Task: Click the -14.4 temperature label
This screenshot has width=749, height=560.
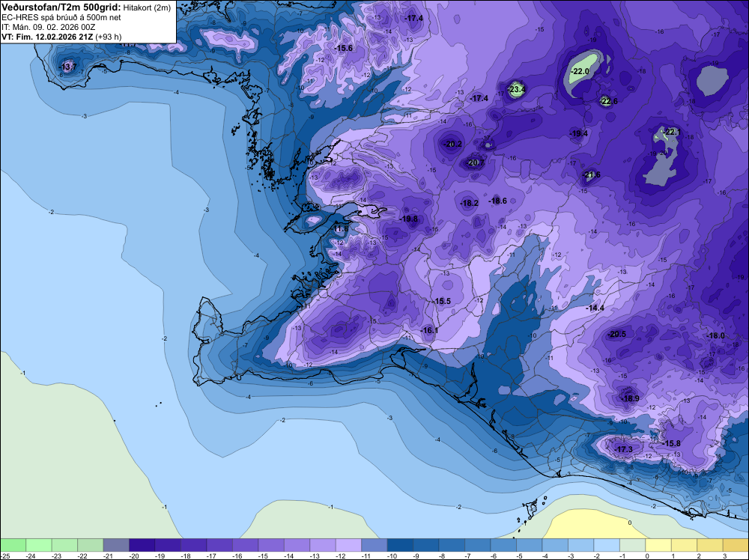Action: click(595, 308)
